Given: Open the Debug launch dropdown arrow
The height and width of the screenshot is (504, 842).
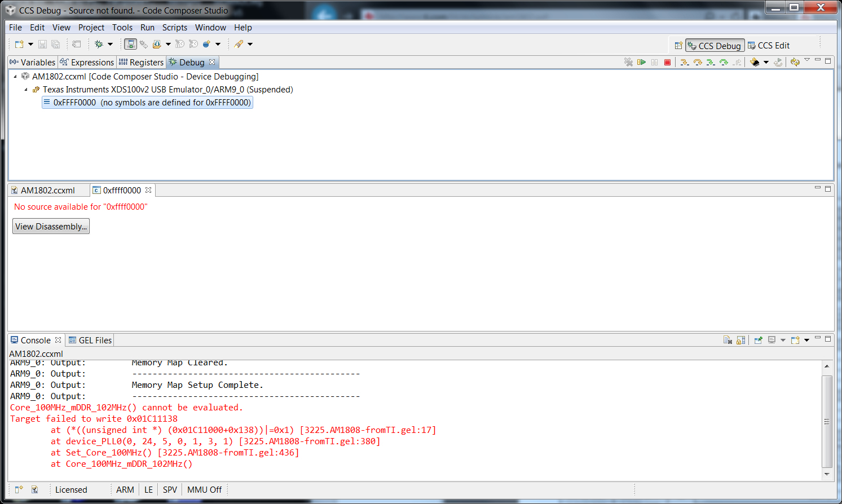Looking at the screenshot, I should 110,44.
